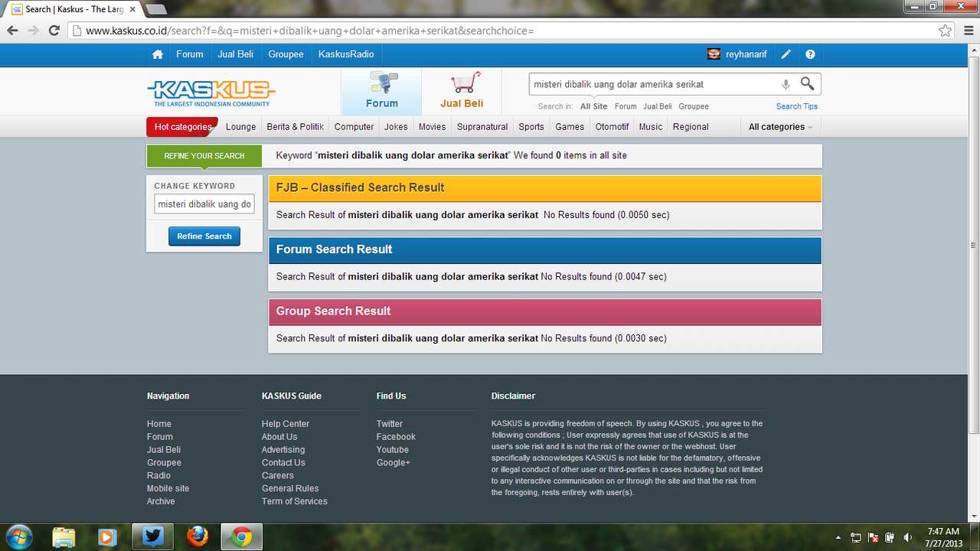The image size is (980, 551).
Task: Open Twitter app in taskbar
Action: tap(153, 537)
